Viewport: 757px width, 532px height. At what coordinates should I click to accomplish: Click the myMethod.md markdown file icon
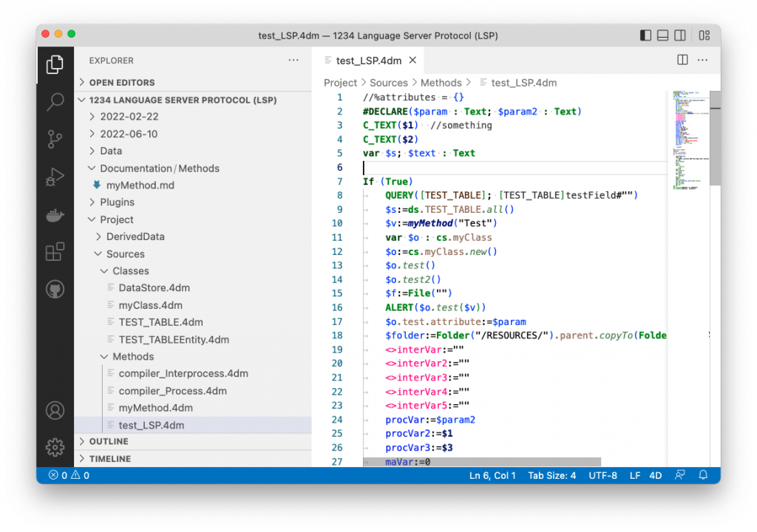[97, 185]
